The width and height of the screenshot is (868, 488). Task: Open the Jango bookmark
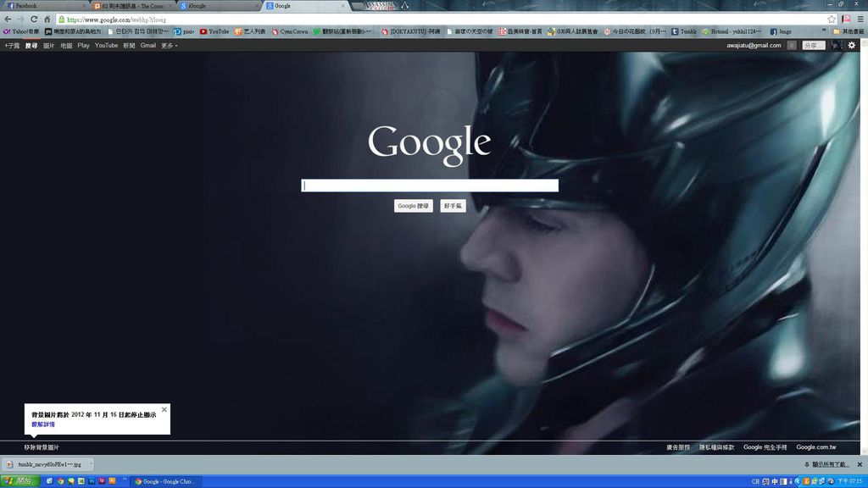[781, 31]
